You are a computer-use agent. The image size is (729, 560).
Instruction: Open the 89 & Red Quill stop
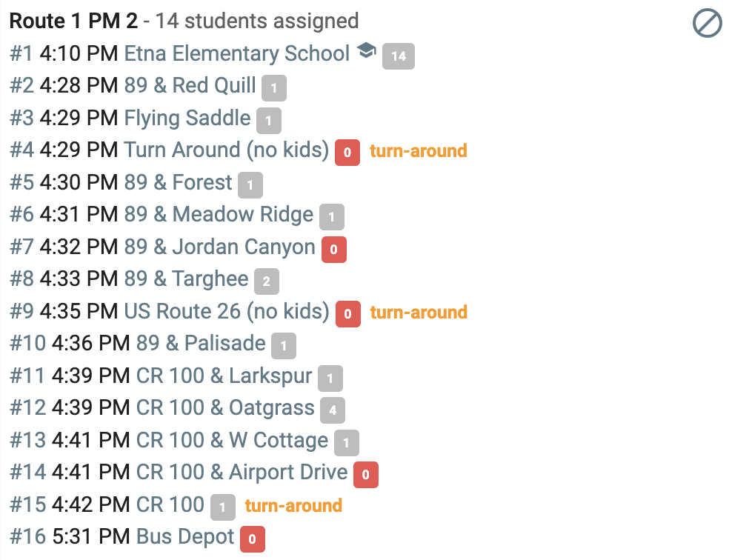[190, 85]
